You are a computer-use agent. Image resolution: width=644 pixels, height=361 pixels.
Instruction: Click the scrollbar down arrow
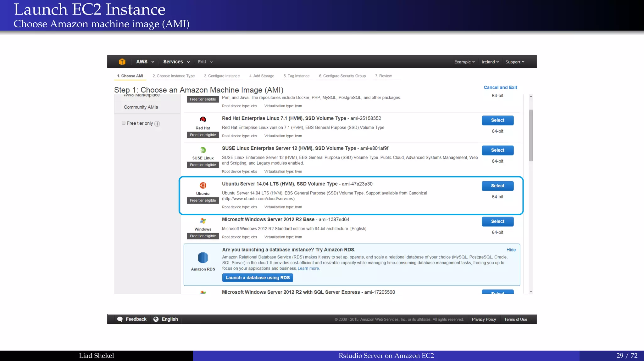click(x=531, y=292)
